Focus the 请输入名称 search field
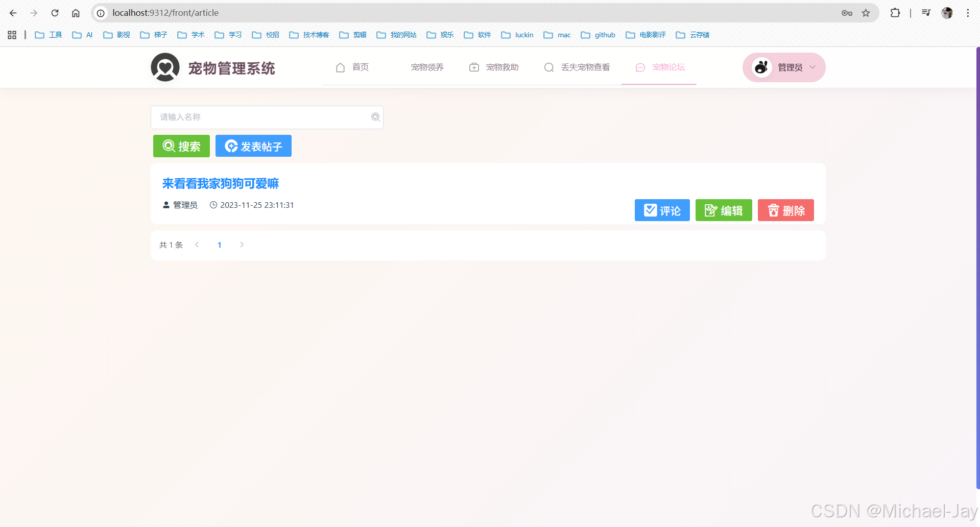 267,117
